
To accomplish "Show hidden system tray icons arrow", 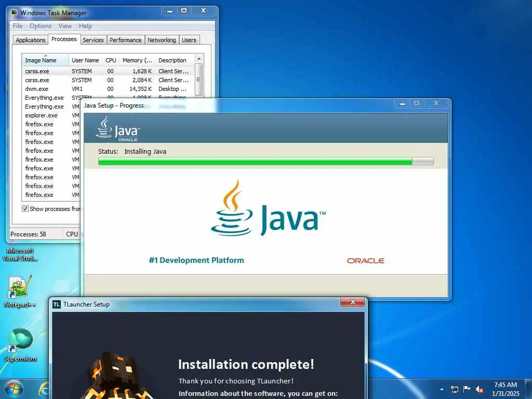I will click(442, 389).
